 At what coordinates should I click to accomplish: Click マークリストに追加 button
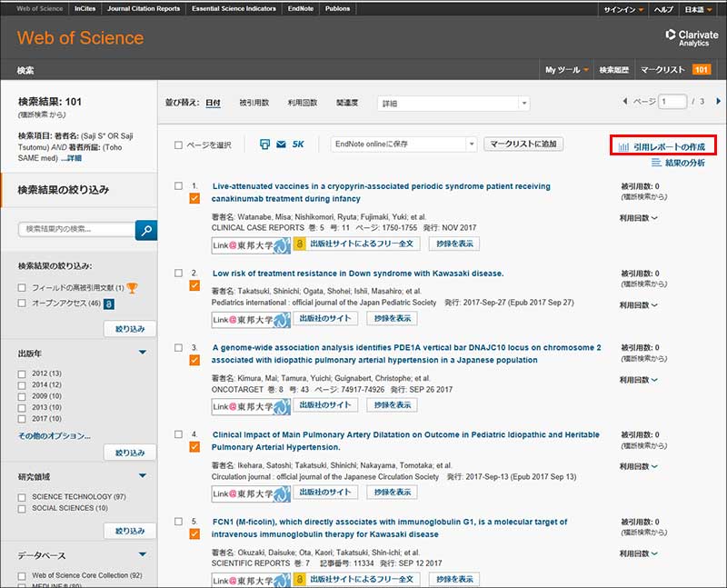click(523, 144)
